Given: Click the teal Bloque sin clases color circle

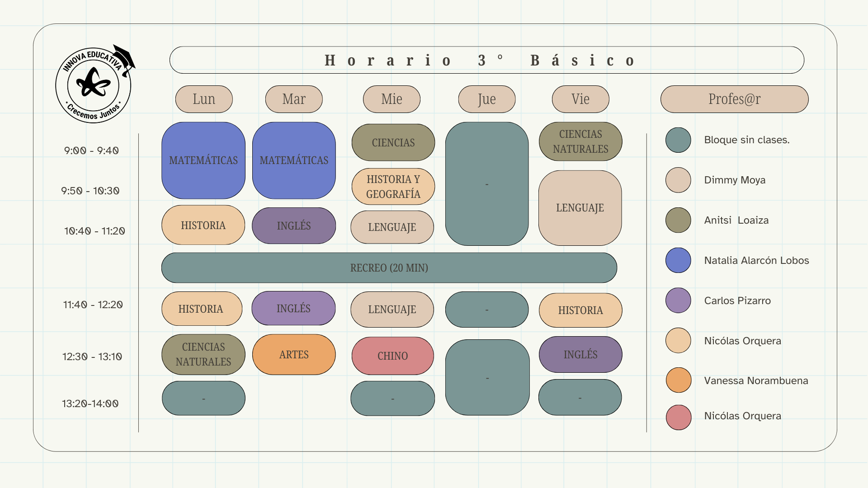Looking at the screenshot, I should pyautogui.click(x=678, y=140).
